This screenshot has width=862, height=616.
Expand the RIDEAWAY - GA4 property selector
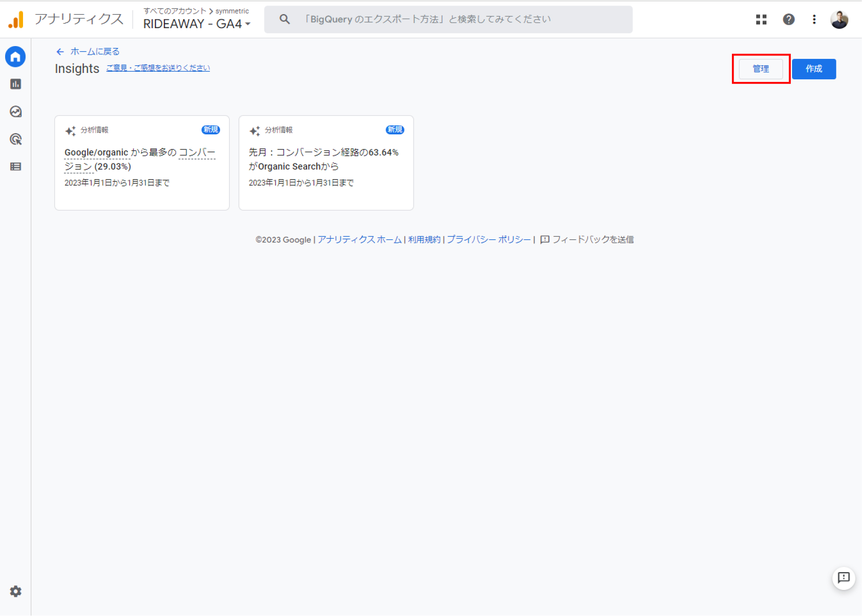tap(197, 24)
